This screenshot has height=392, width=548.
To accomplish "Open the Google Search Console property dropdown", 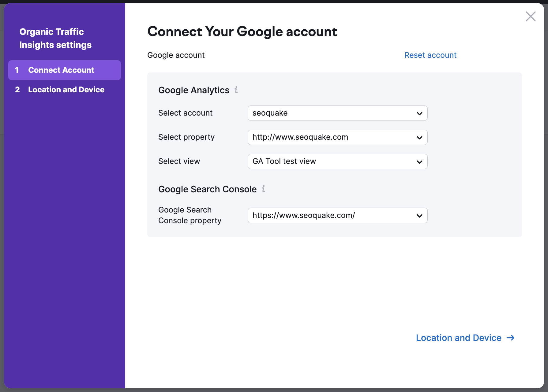I will [x=337, y=216].
